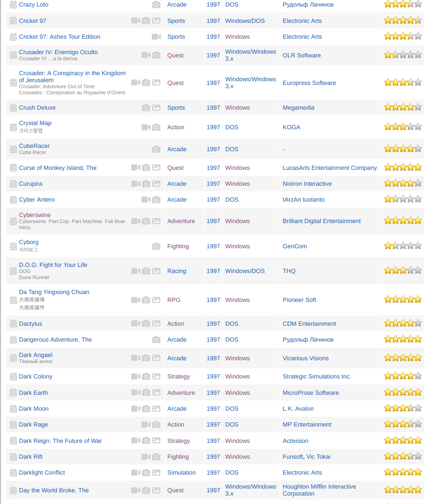Click the KOGA publisher link
Screen dimensions: 425x504
pyautogui.click(x=291, y=127)
